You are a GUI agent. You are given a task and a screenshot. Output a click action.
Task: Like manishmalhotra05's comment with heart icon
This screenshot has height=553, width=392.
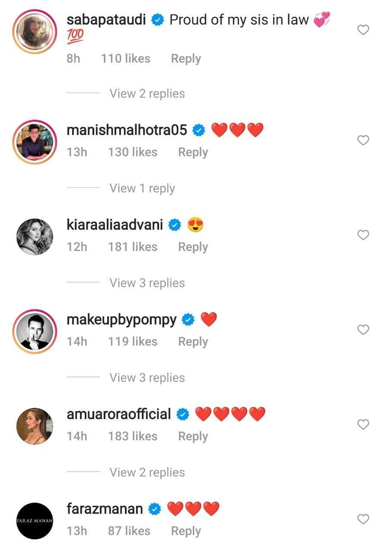coord(363,140)
